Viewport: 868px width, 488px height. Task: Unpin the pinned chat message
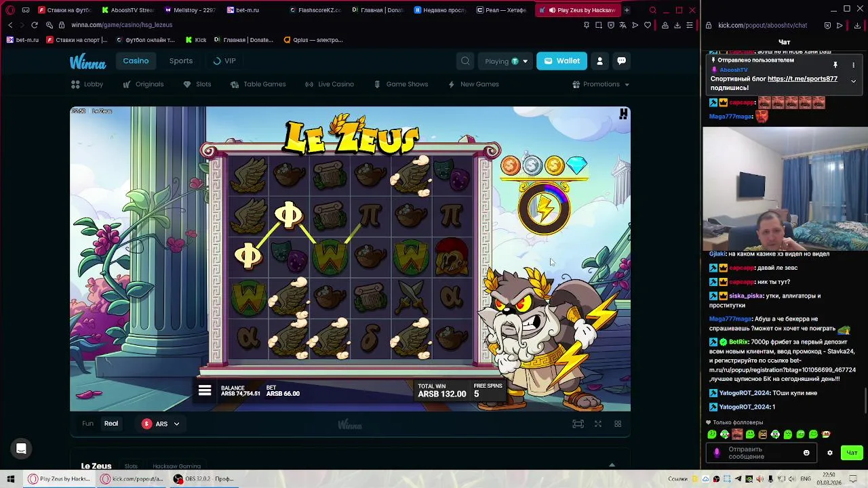pos(835,65)
